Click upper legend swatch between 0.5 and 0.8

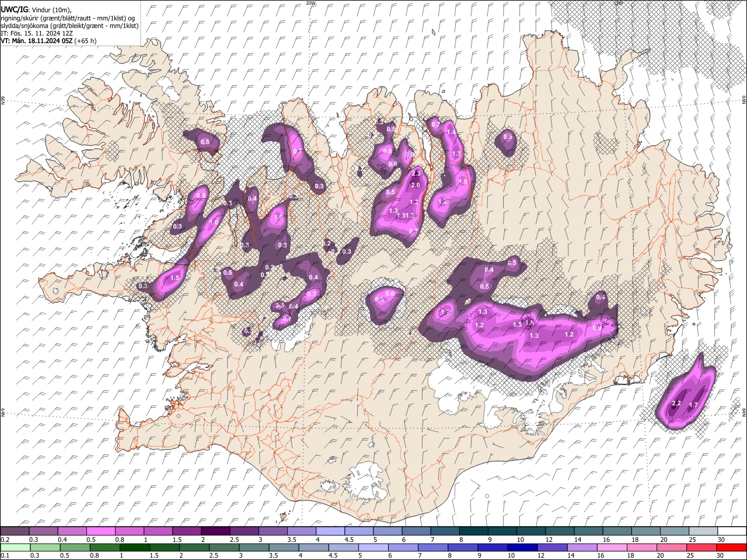coord(100,531)
